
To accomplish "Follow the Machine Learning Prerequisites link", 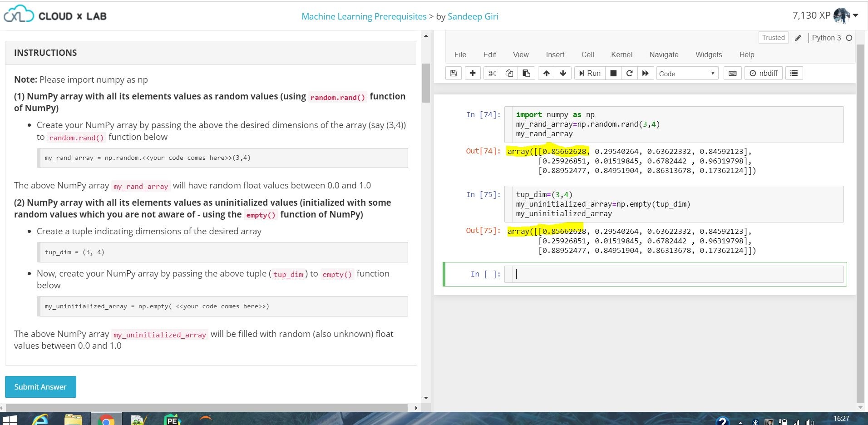I will pos(364,16).
